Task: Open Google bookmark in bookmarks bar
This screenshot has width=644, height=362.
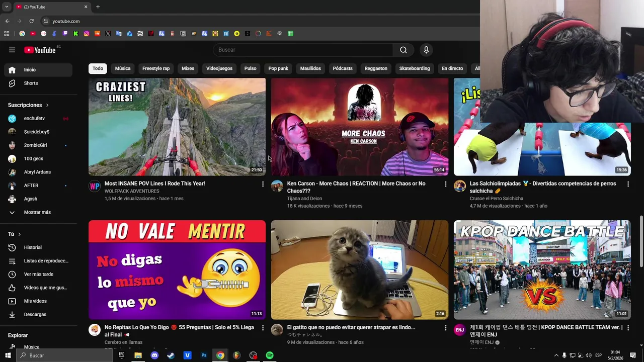Action: pos(22,34)
